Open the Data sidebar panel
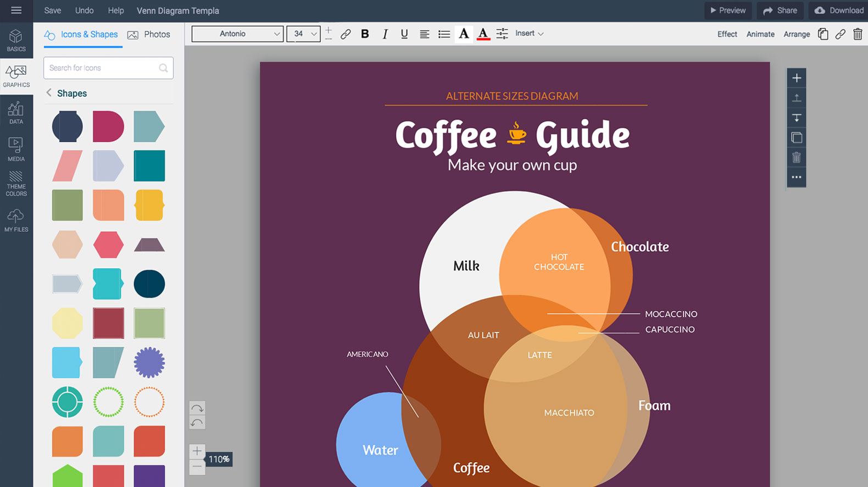The height and width of the screenshot is (487, 868). [16, 113]
